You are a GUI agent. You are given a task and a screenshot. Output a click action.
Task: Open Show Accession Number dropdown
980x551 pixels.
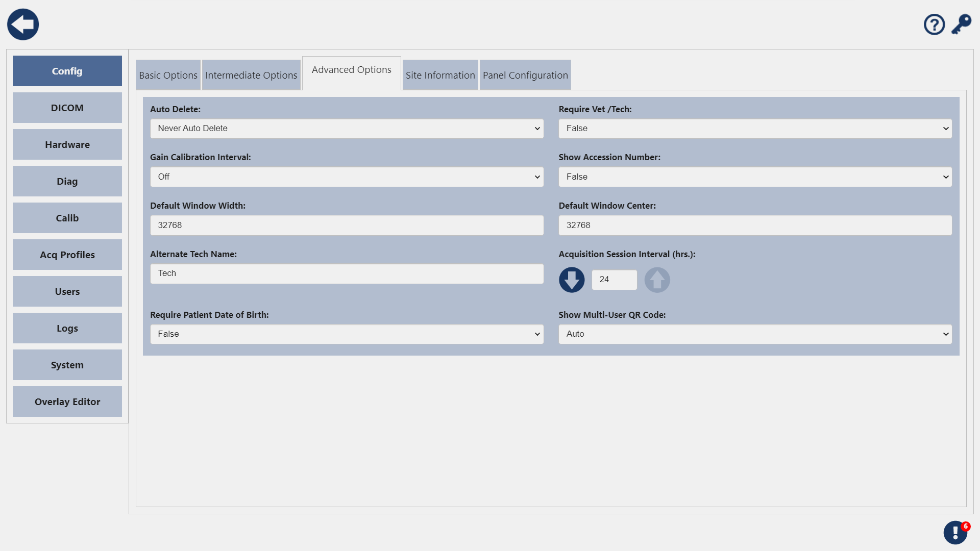coord(755,177)
